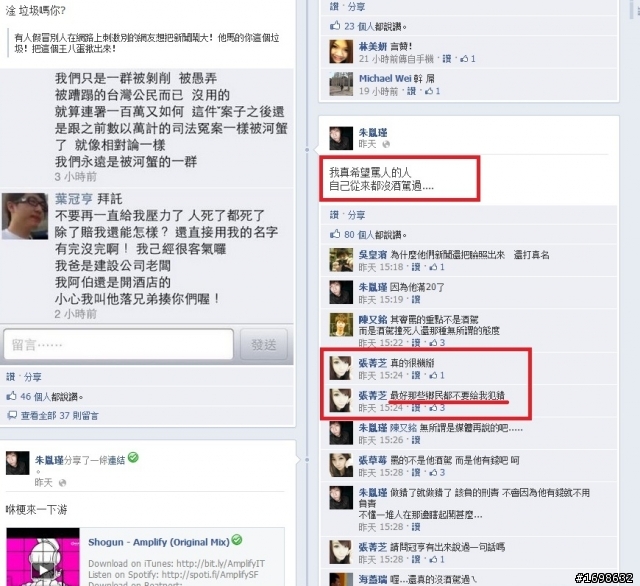Open 葉冠亨 profile name link

pyautogui.click(x=73, y=199)
